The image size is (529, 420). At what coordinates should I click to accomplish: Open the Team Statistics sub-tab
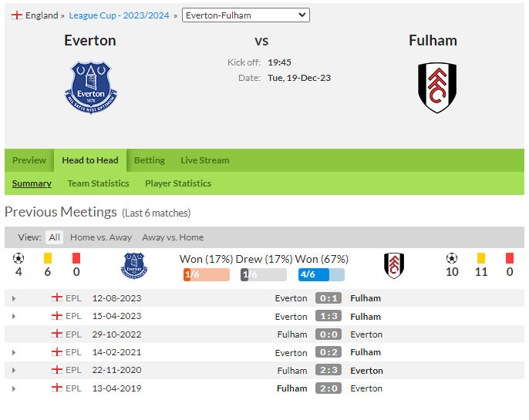tap(98, 183)
